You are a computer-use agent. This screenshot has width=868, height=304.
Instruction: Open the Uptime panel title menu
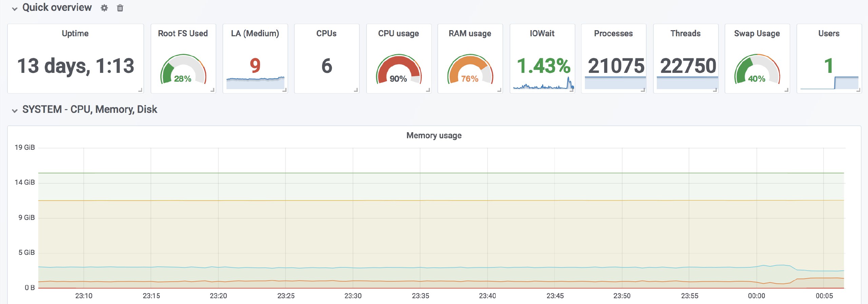[75, 33]
